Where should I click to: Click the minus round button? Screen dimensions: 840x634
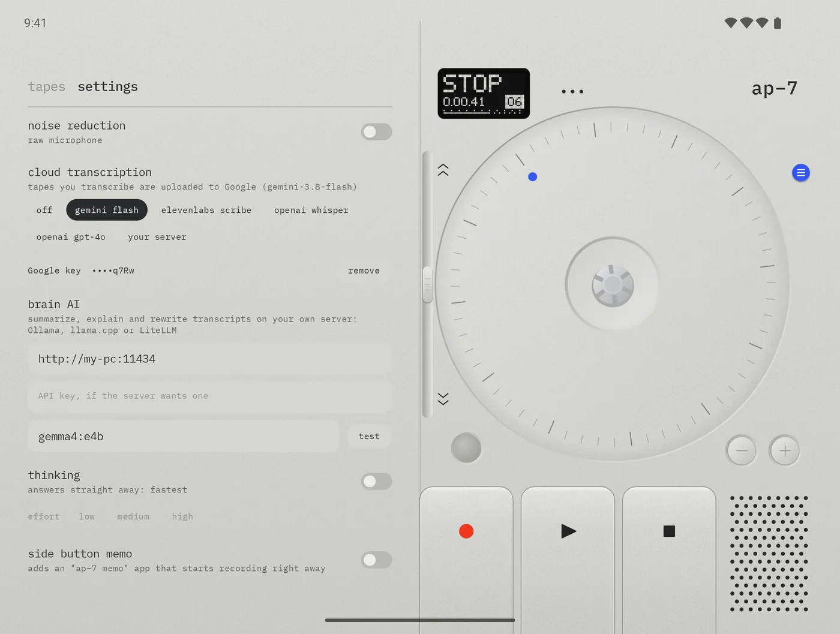click(742, 450)
